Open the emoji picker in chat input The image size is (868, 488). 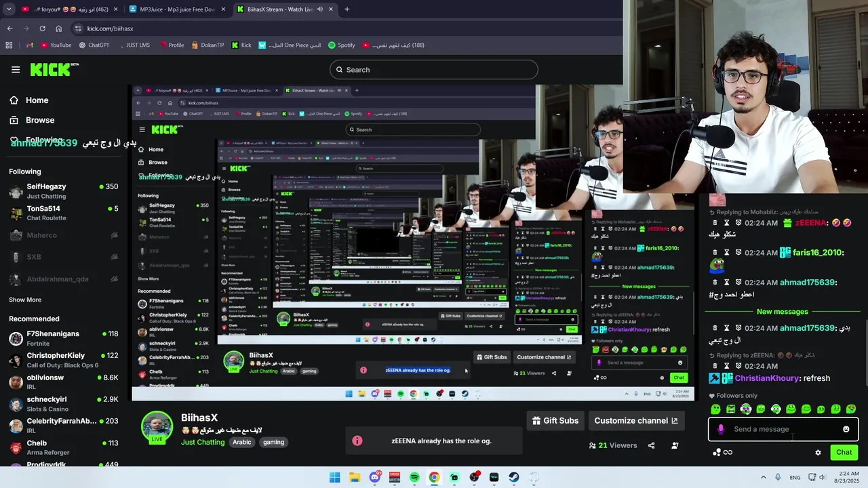tap(846, 429)
